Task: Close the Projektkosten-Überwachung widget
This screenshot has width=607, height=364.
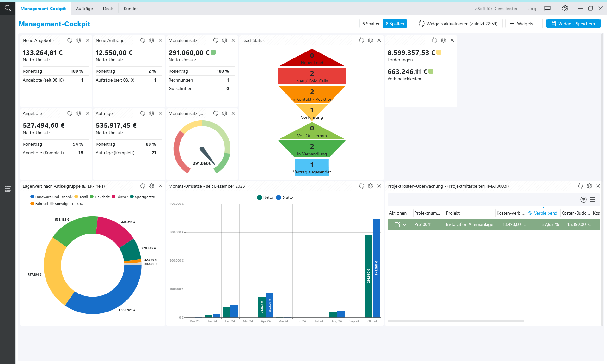Action: [x=598, y=186]
